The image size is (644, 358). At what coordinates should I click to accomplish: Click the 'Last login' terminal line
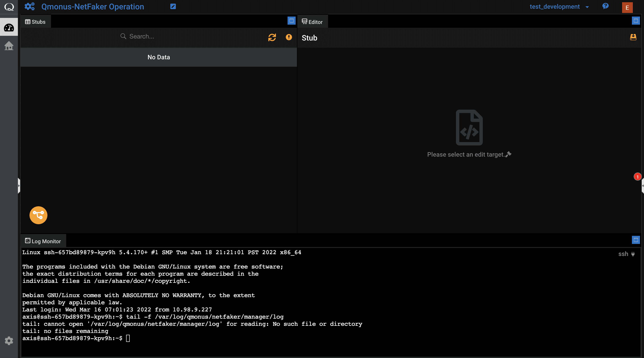pos(117,309)
